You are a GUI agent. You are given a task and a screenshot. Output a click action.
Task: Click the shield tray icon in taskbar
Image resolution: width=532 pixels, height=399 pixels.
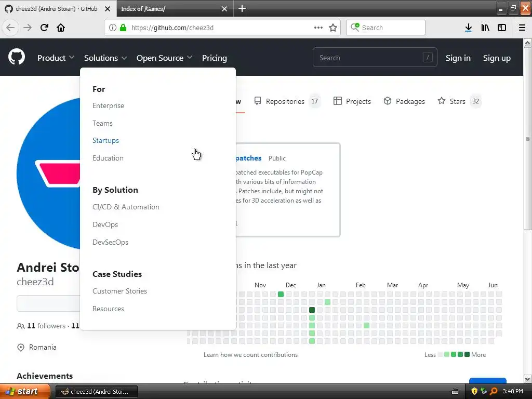coord(474,391)
